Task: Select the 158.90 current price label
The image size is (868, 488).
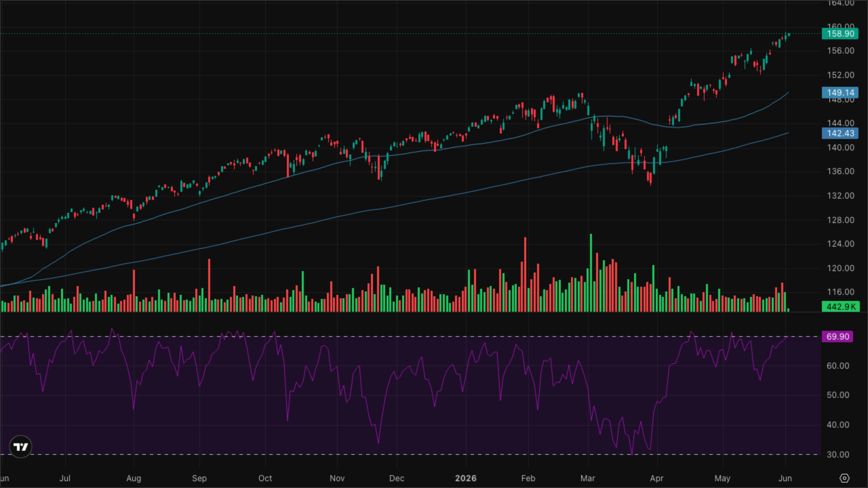Action: [x=840, y=34]
